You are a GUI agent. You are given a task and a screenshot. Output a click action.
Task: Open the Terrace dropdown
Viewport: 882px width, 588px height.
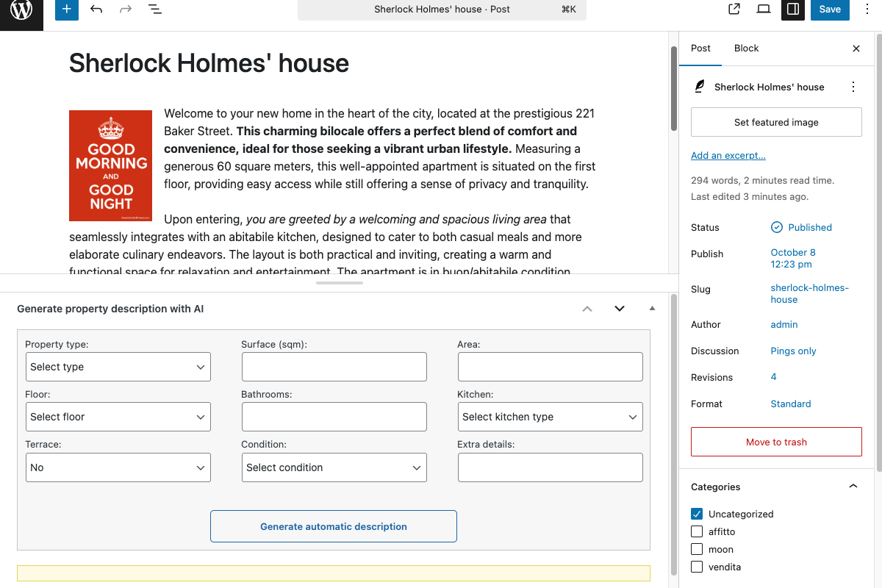118,467
